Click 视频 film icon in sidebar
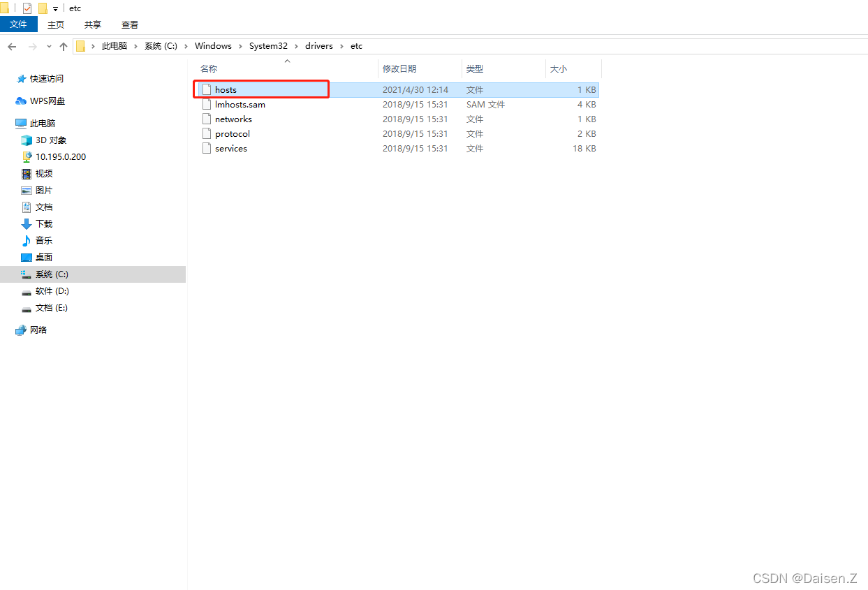 tap(27, 174)
